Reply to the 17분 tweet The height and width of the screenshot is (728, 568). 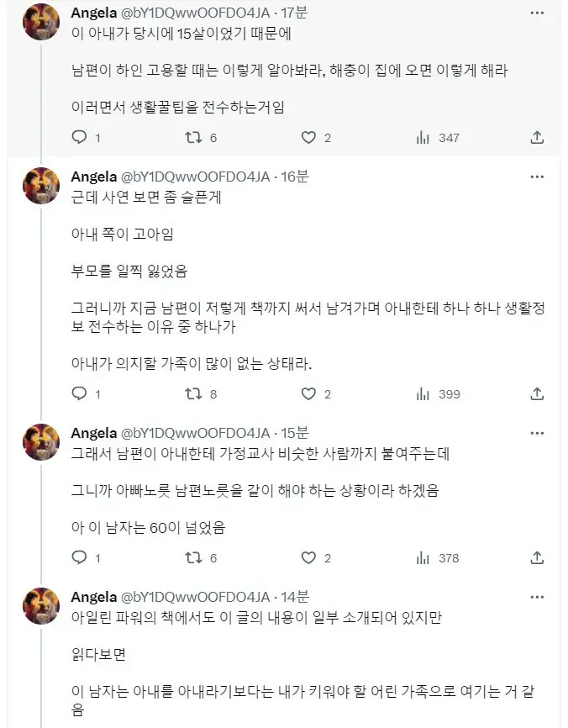[79, 137]
